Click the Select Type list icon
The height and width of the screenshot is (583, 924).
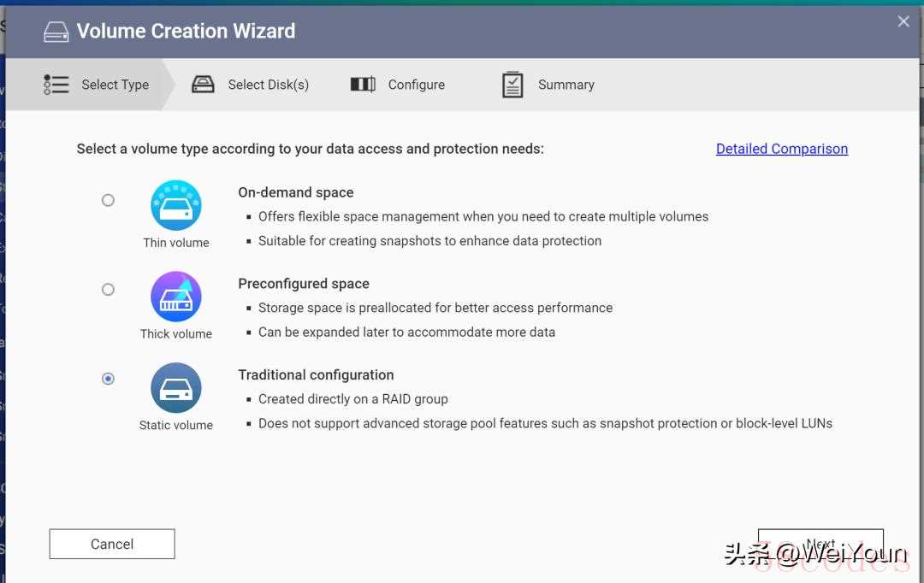click(x=56, y=85)
